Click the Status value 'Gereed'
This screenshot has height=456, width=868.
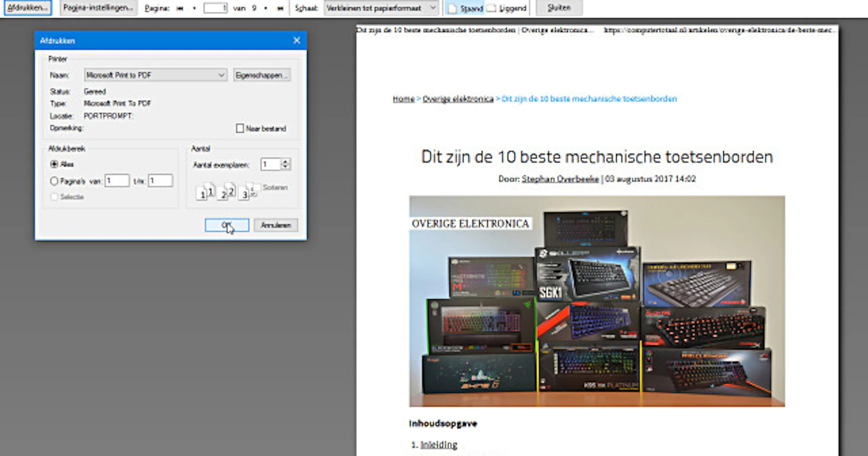point(95,92)
